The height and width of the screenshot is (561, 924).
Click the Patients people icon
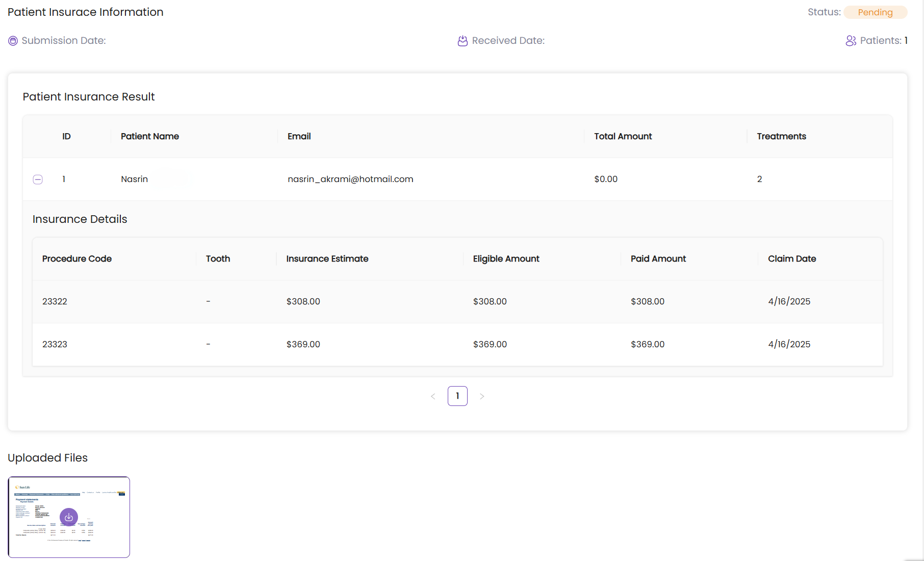[851, 41]
